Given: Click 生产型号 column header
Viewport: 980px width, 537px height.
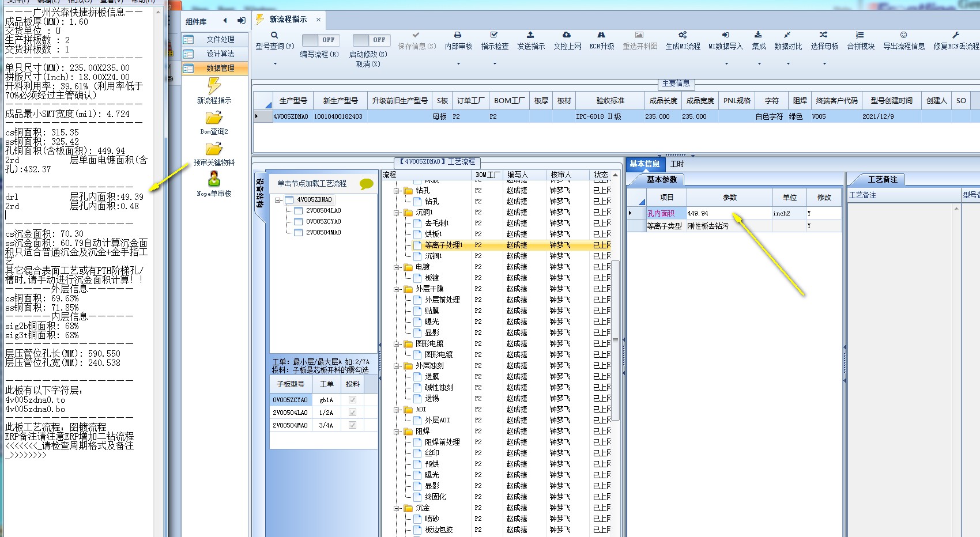Looking at the screenshot, I should 293,101.
